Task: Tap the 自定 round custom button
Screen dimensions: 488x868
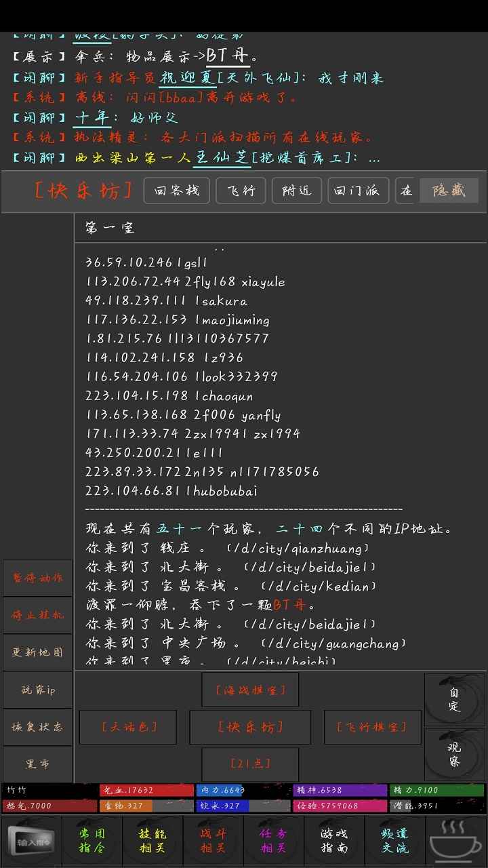Action: click(454, 699)
